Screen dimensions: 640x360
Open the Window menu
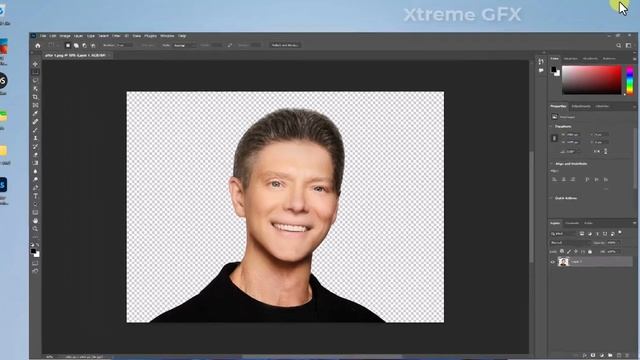tap(167, 36)
